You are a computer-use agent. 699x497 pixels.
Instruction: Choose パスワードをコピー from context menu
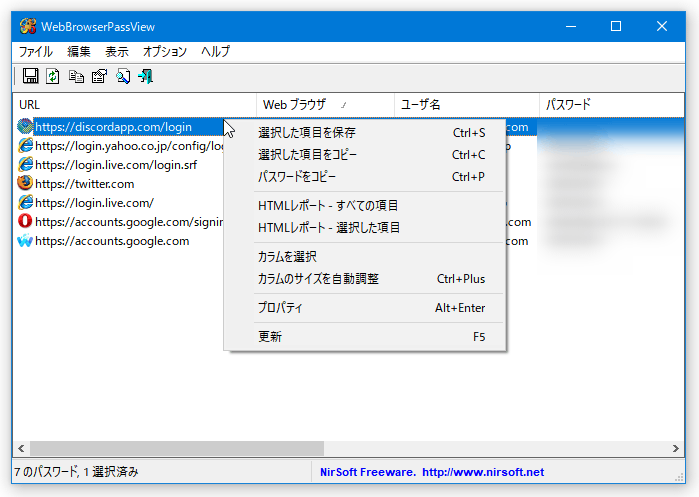tap(365, 177)
